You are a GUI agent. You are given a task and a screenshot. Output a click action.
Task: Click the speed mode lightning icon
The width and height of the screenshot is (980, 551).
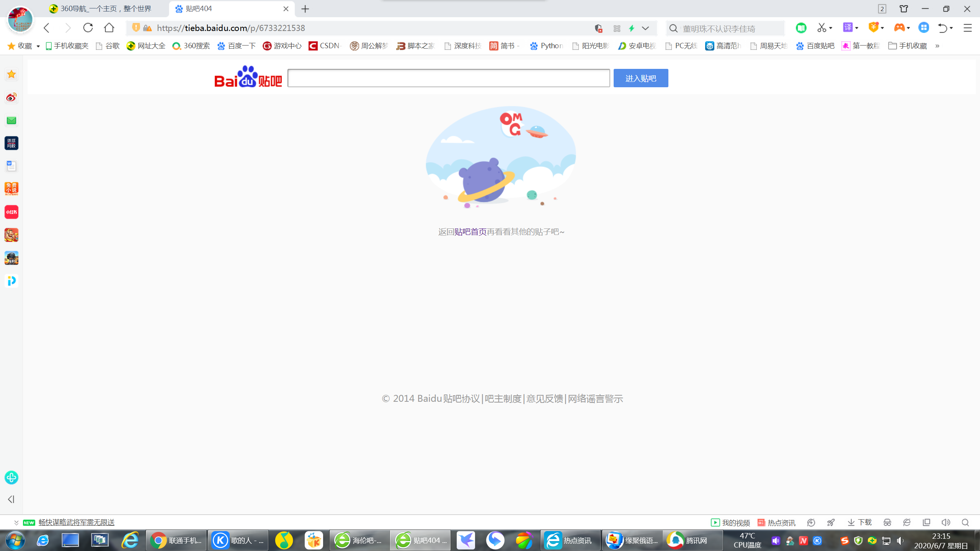(632, 28)
